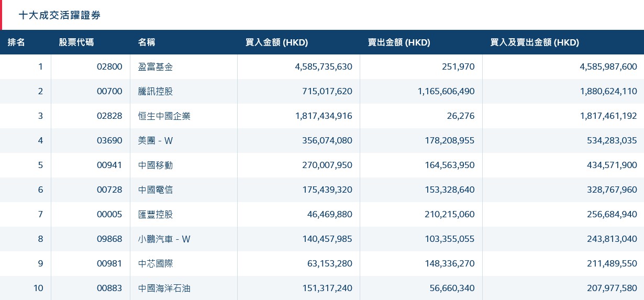Click total amount 243,813,040
The width and height of the screenshot is (644, 300).
click(612, 239)
